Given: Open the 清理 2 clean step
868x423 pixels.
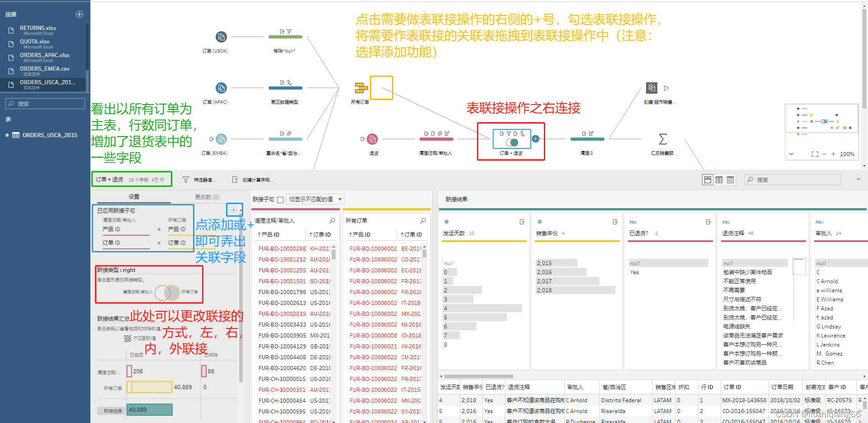Looking at the screenshot, I should tap(587, 139).
